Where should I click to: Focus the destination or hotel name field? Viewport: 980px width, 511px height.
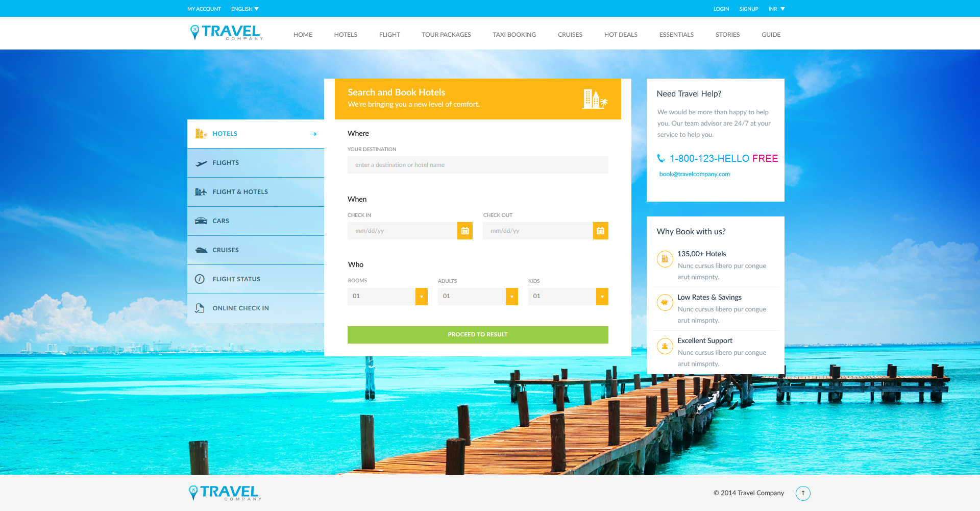(x=478, y=165)
